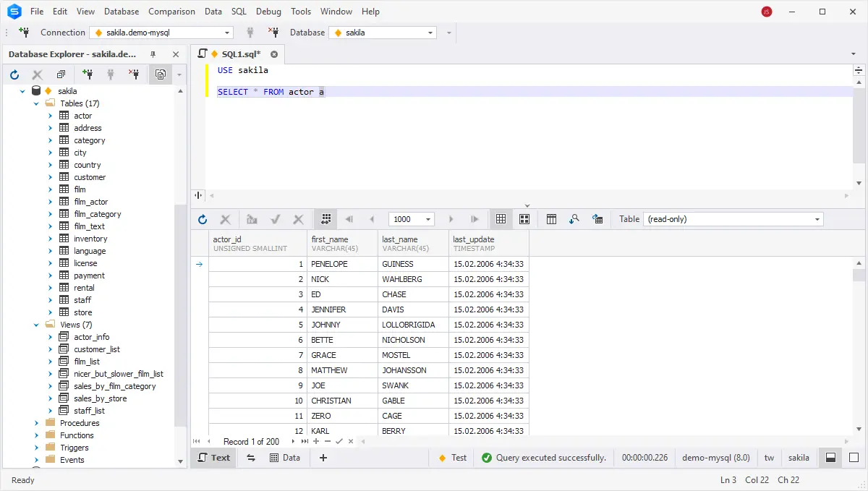
Task: Refresh the query result data grid
Action: click(x=203, y=219)
